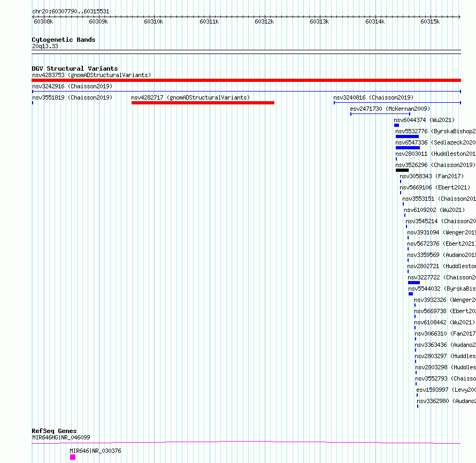Select the nsv5672376 Ebert2021 label
This screenshot has height=463, width=476.
441,244
